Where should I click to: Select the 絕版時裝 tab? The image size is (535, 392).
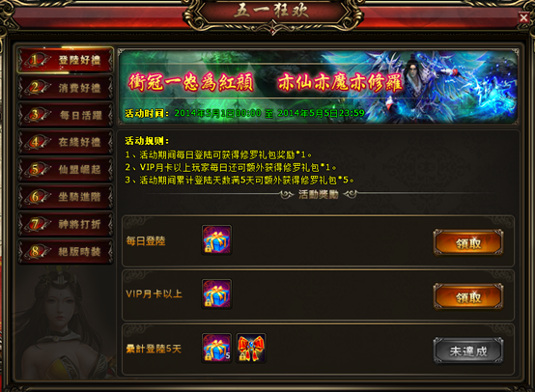[65, 251]
